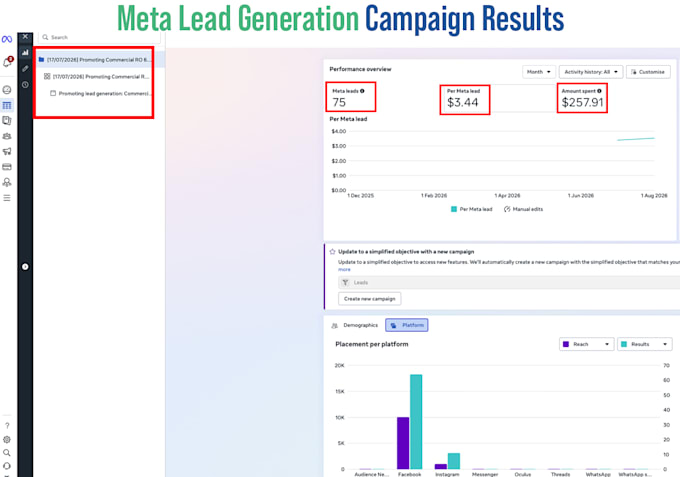The image size is (680, 477).
Task: Click the Instagram teal results bar
Action: [454, 461]
